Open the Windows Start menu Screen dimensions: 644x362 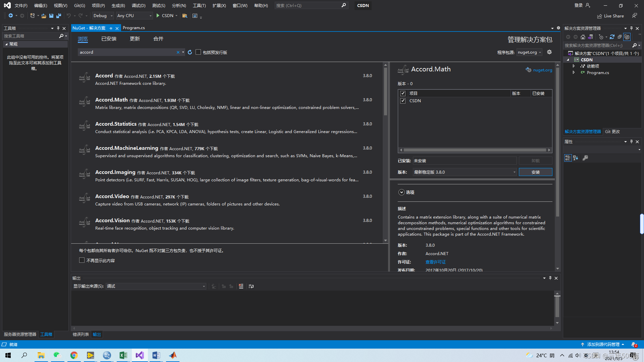tap(8, 355)
